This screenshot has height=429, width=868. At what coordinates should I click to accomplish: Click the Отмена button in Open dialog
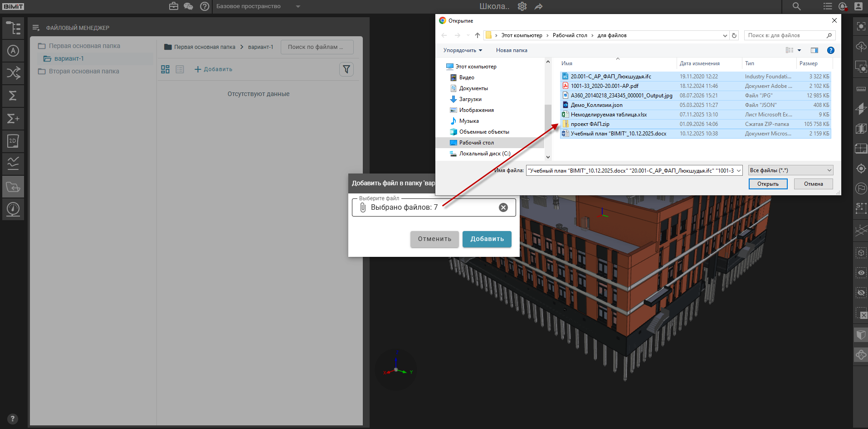click(814, 184)
